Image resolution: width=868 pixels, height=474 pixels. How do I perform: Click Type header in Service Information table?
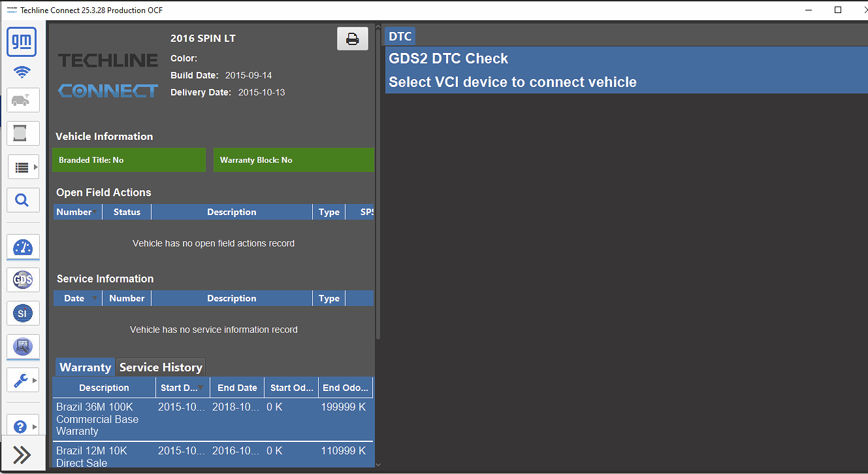[329, 298]
